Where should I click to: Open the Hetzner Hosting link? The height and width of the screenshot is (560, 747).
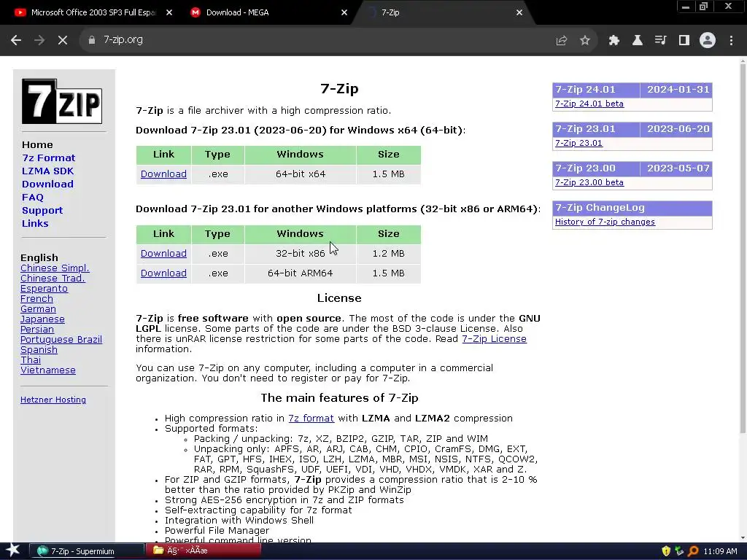tap(53, 400)
